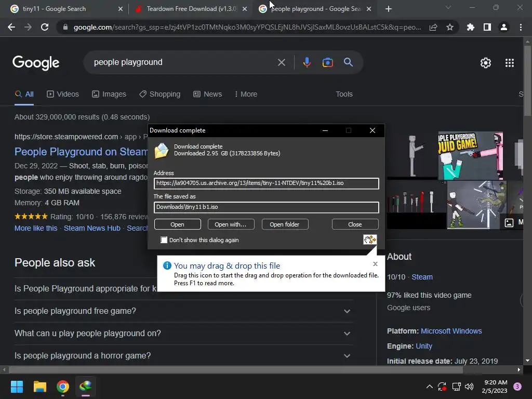Open Liquid Game thumbnail image
Viewport: 532px width, 399px height.
(x=470, y=155)
